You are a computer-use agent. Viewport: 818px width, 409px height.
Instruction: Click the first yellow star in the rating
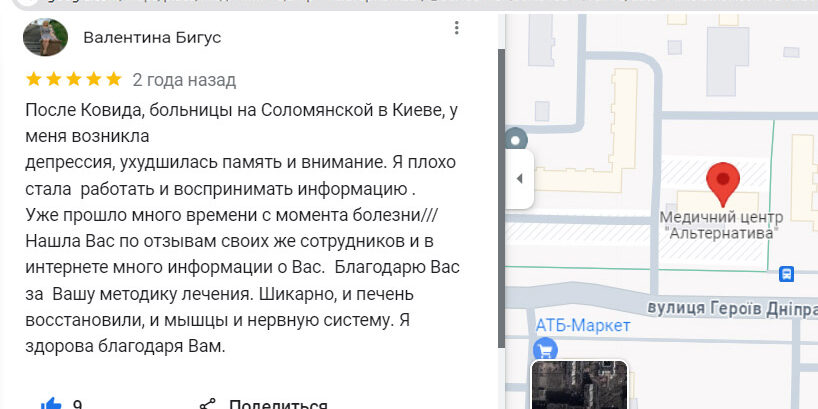(x=34, y=79)
